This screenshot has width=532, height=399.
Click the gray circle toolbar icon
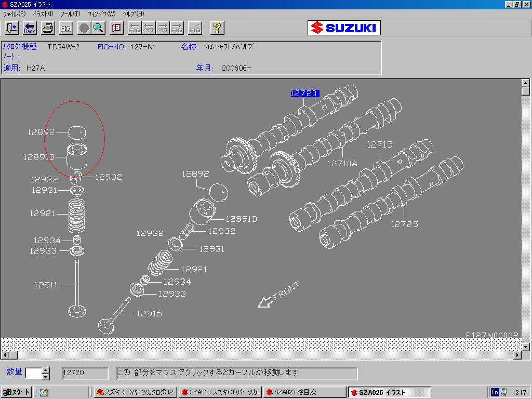[x=84, y=28]
